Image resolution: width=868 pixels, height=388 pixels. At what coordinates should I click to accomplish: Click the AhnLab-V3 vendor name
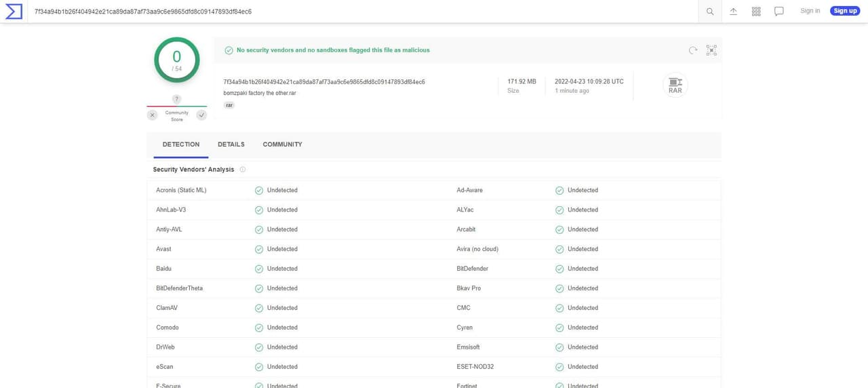pos(171,210)
